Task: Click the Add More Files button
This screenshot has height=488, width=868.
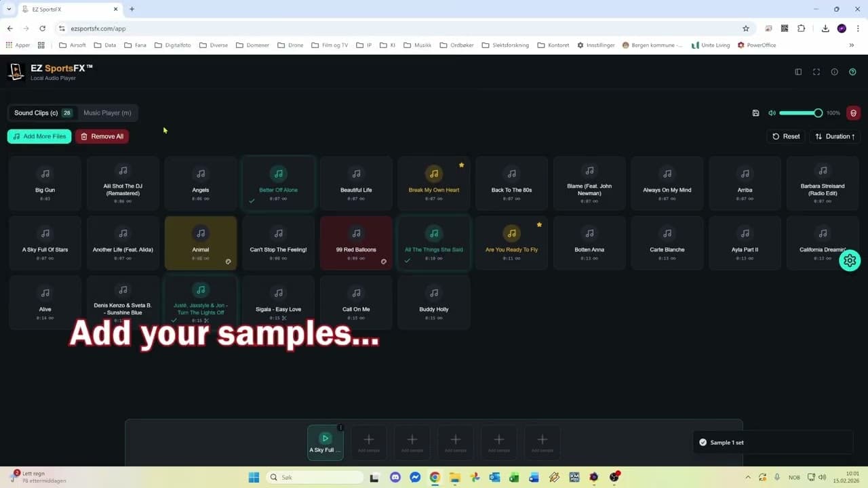Action: [39, 136]
